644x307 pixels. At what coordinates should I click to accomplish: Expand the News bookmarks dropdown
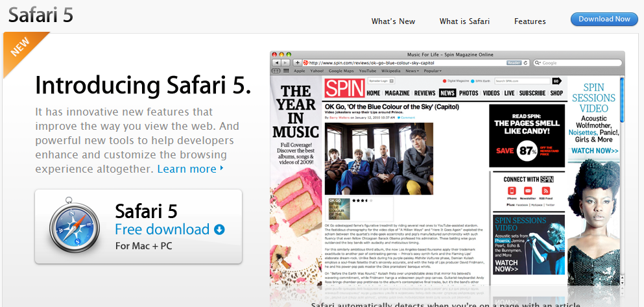[x=412, y=71]
